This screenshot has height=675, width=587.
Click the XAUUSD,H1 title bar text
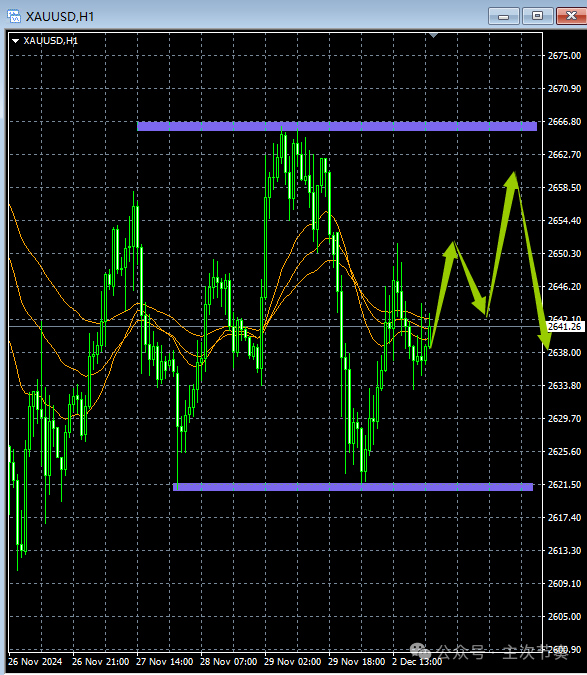[60, 17]
